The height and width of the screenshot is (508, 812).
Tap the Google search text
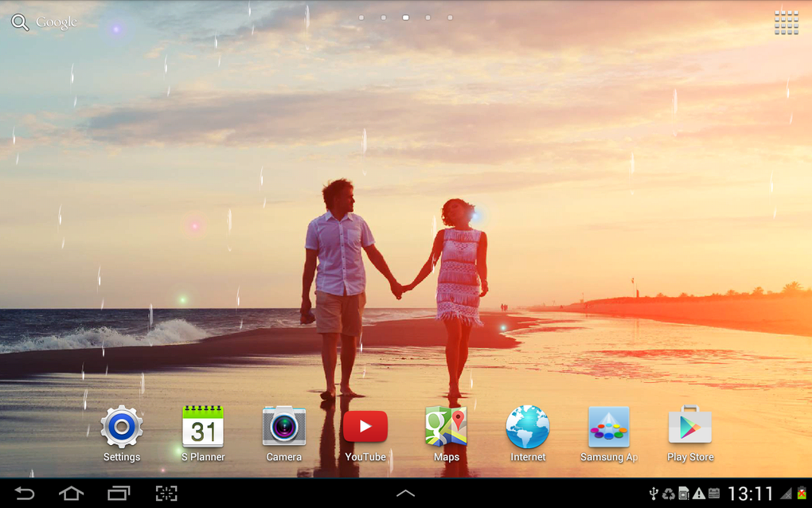point(57,22)
